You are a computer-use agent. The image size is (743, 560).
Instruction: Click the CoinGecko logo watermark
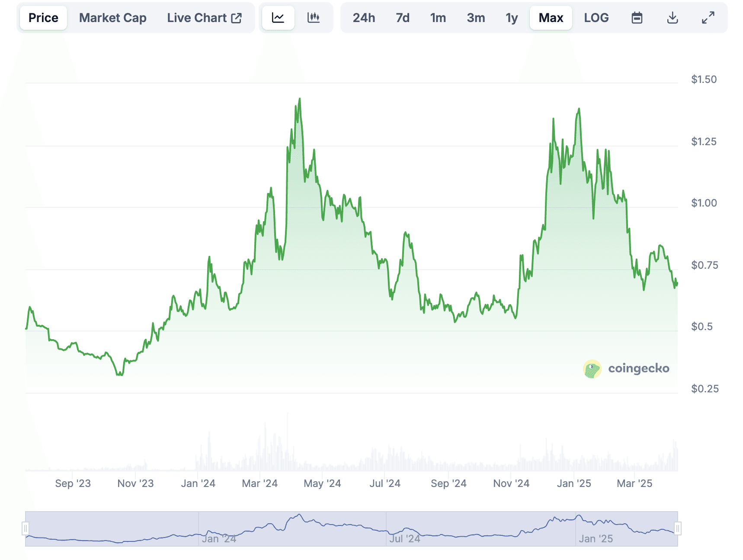[626, 369]
